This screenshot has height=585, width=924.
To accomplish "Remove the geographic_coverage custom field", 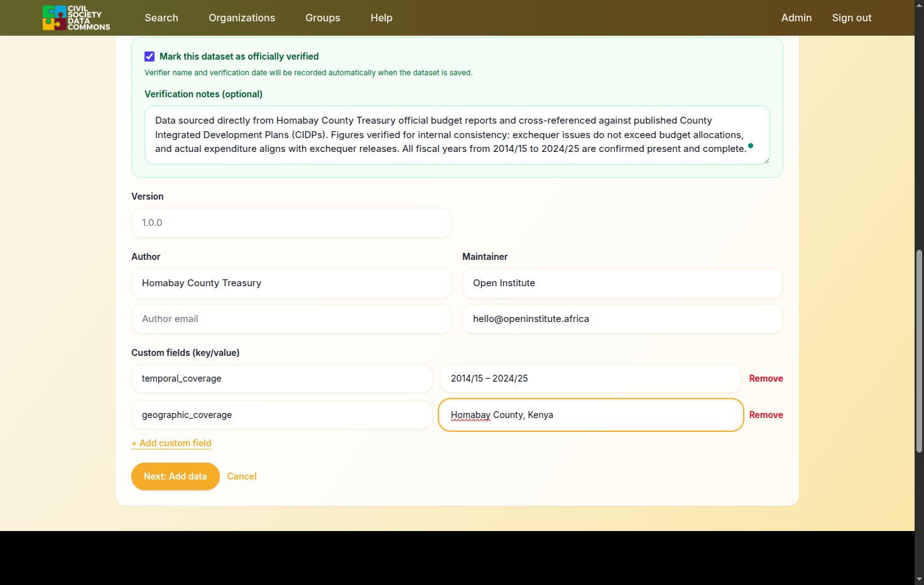I will (766, 415).
